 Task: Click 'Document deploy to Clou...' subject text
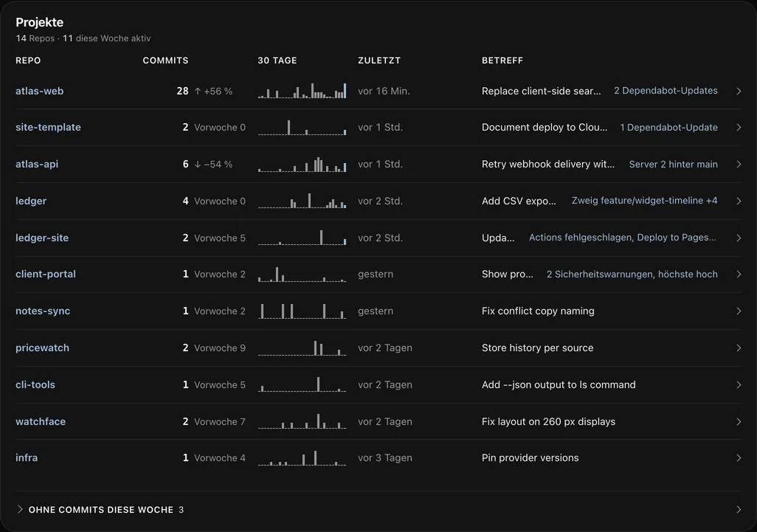click(545, 128)
